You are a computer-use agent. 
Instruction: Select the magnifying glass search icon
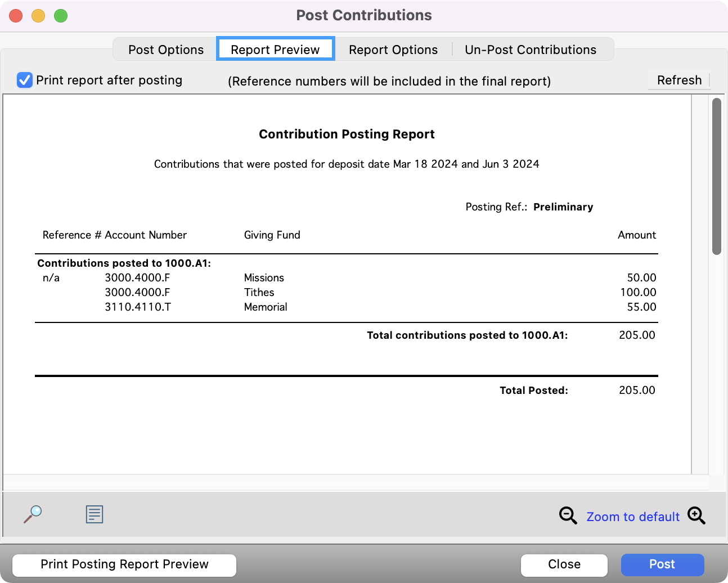point(33,514)
